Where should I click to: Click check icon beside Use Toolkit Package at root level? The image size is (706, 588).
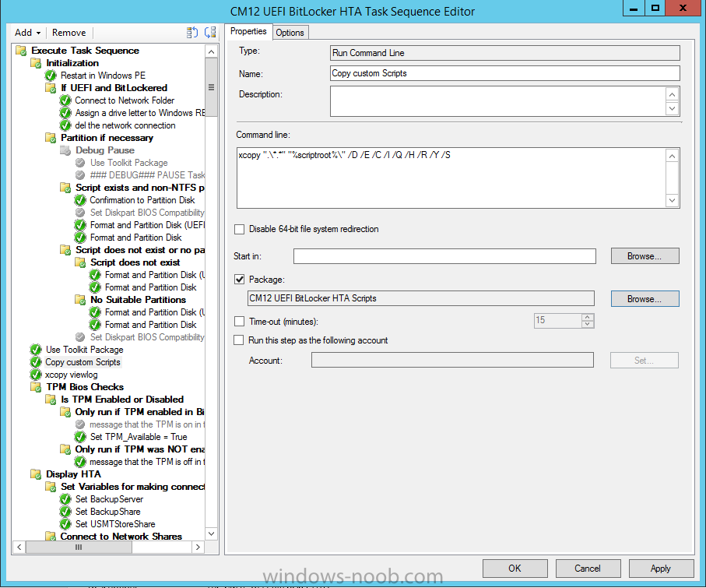[x=36, y=350]
